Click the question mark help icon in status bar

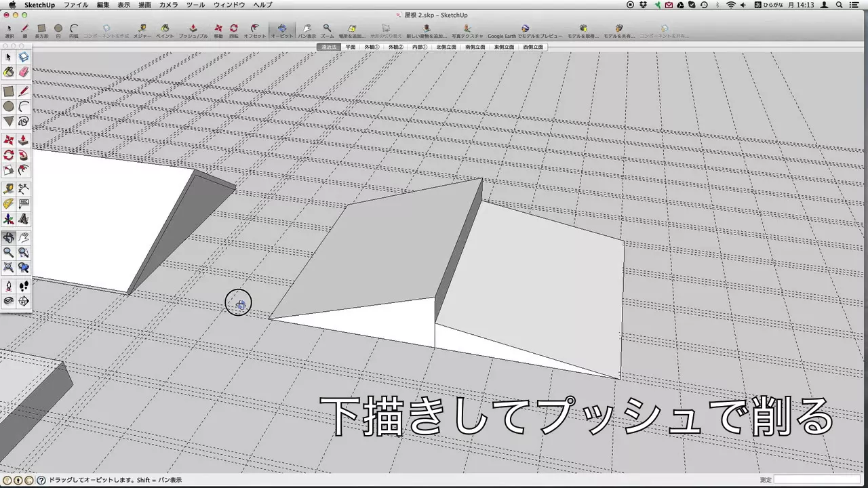pyautogui.click(x=41, y=480)
